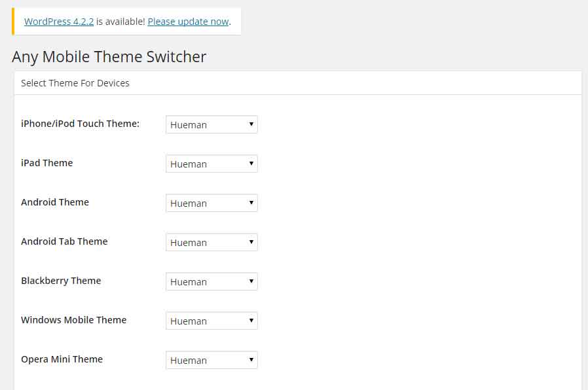Select the 'Windows Mobile Theme' label
This screenshot has width=588, height=390.
[x=73, y=320]
